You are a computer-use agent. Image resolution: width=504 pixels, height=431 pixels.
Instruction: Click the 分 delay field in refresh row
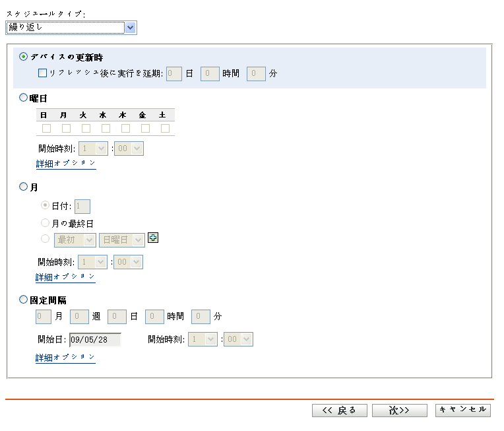point(256,74)
